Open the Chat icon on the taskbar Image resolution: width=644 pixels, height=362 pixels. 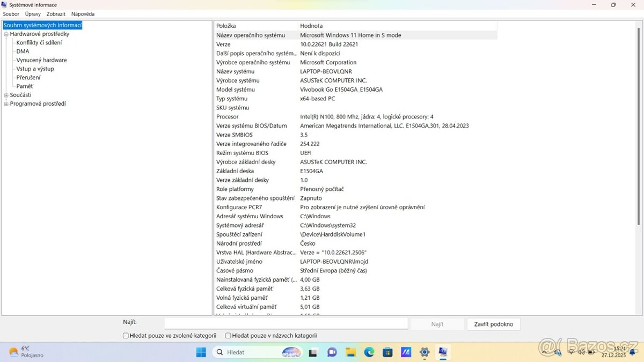click(332, 352)
